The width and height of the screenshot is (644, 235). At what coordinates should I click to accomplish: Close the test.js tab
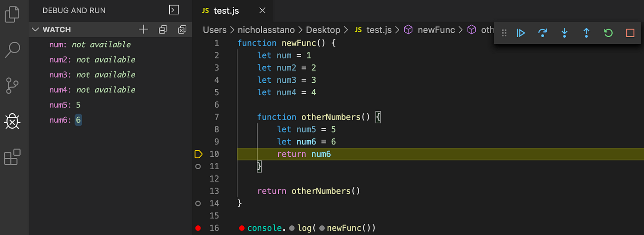click(x=262, y=11)
